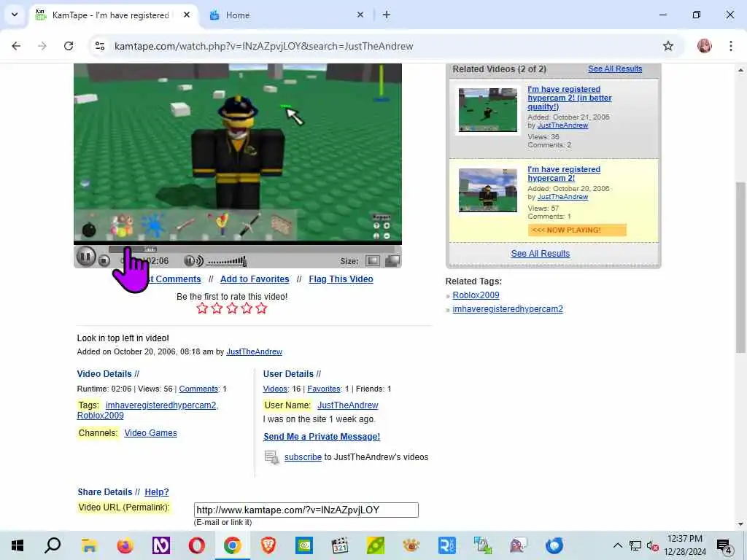The image size is (747, 560).
Task: Go back to the previous page
Action: (16, 46)
